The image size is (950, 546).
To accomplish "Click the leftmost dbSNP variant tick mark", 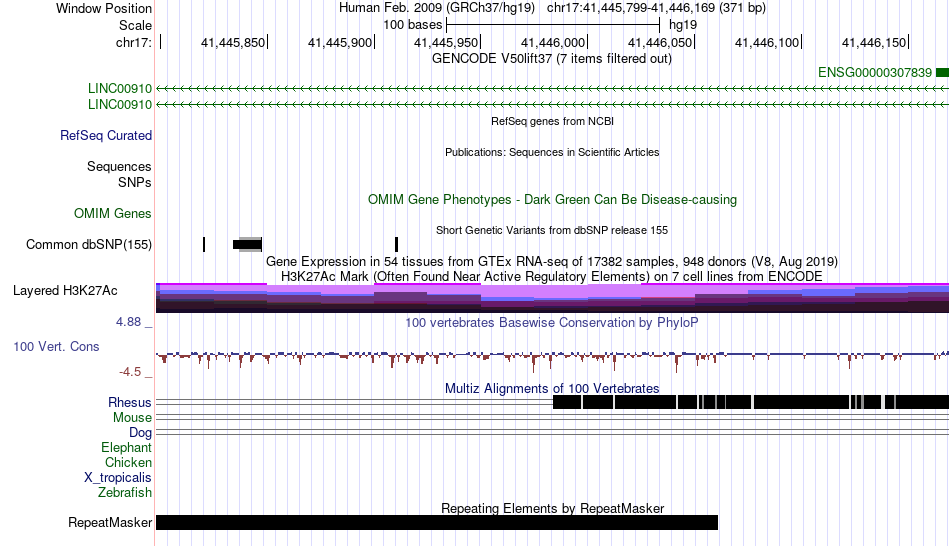I will pyautogui.click(x=204, y=245).
